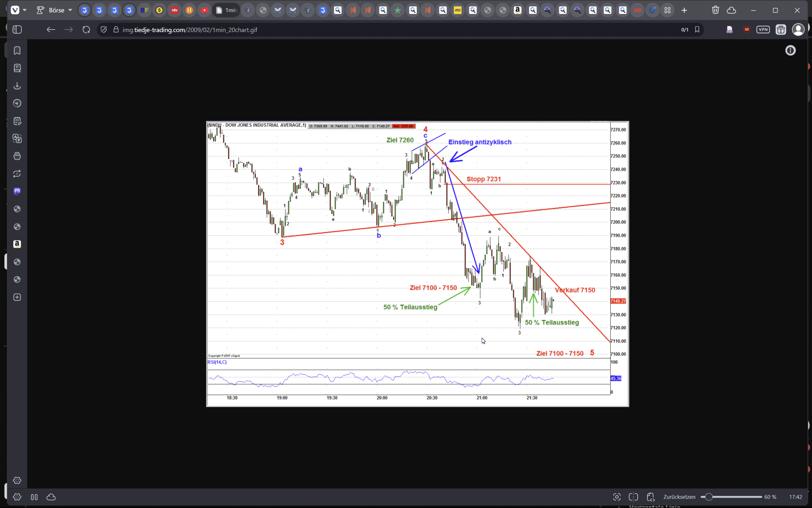Image resolution: width=812 pixels, height=508 pixels.
Task: Open the Mastodon web panel
Action: coord(17,191)
